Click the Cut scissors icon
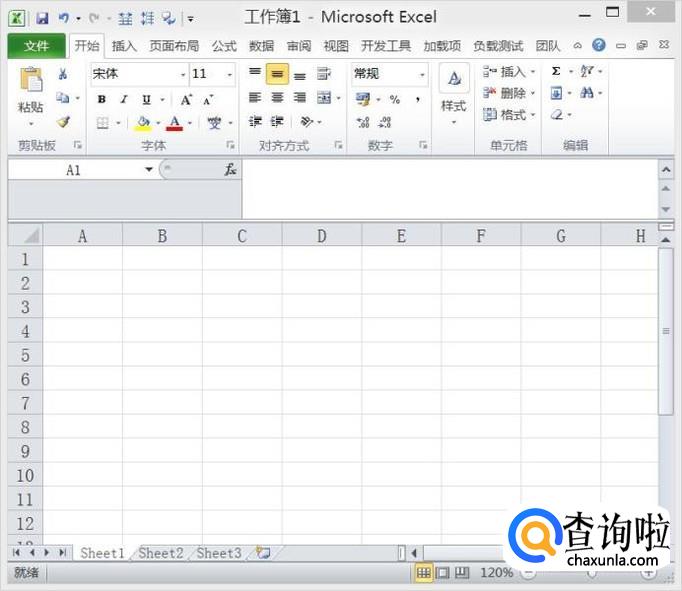 tap(63, 74)
